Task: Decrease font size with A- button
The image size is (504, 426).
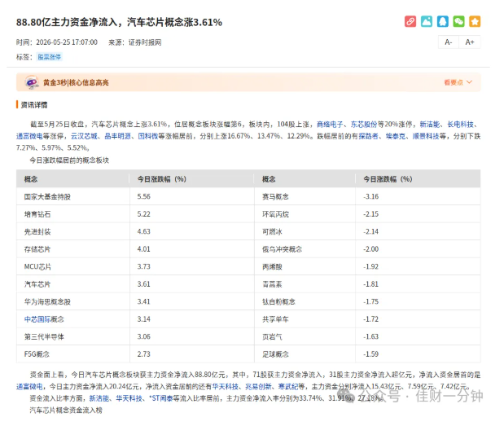Action: tap(449, 42)
